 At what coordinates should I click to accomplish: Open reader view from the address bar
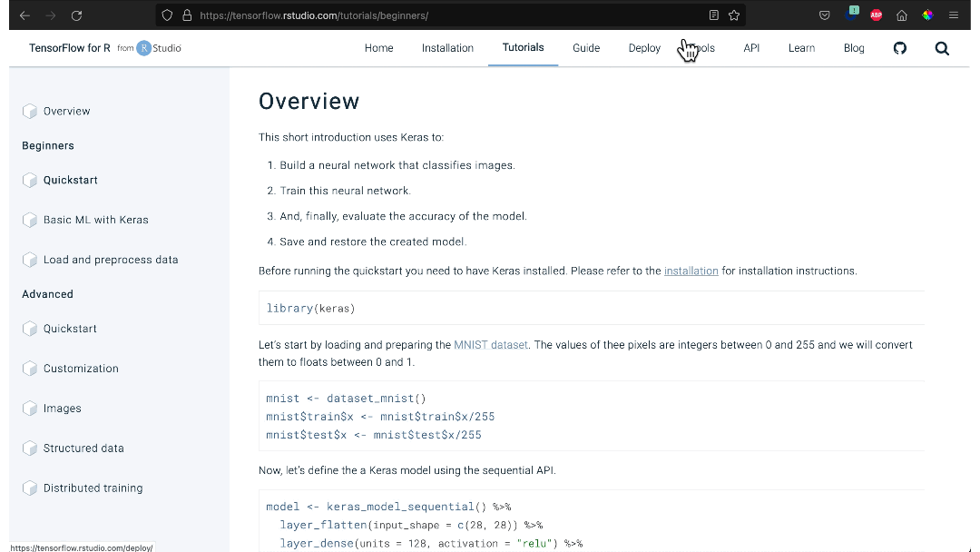[x=712, y=15]
